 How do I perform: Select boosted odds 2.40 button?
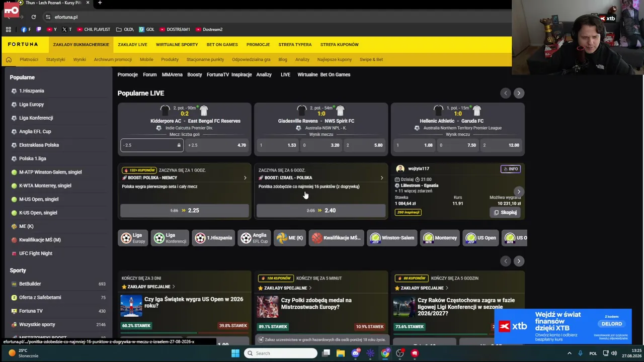[x=321, y=211]
